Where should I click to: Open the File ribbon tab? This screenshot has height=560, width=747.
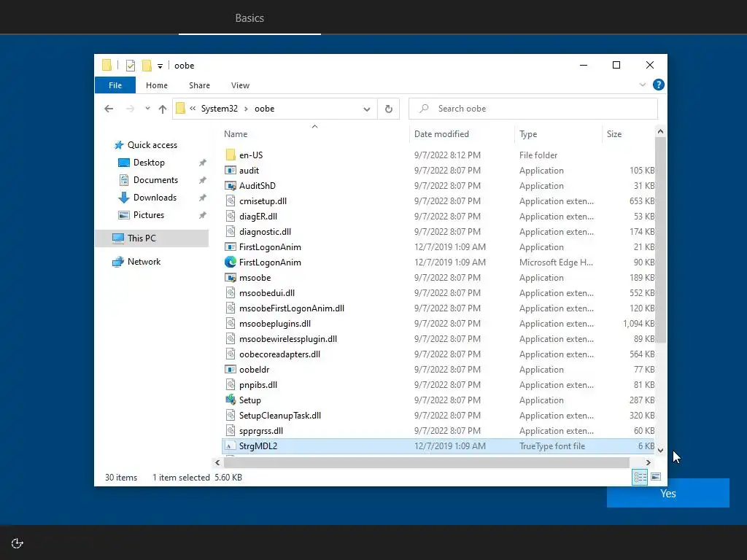click(115, 85)
